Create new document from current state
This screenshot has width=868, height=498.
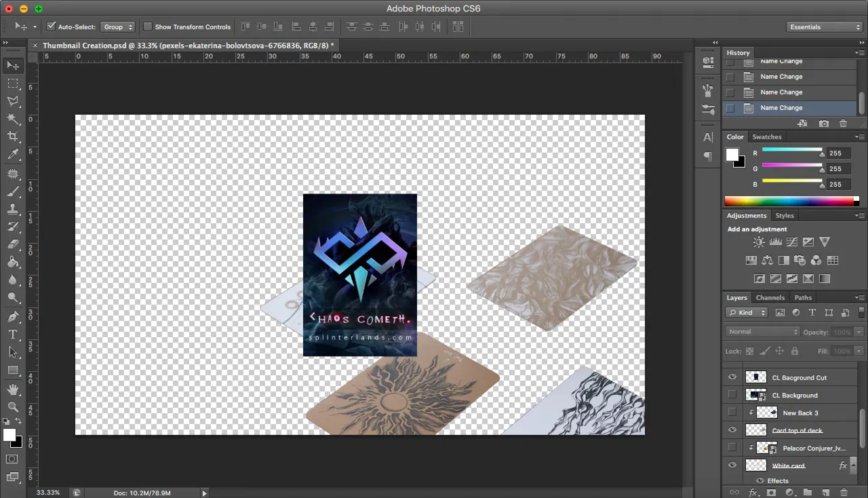point(802,123)
